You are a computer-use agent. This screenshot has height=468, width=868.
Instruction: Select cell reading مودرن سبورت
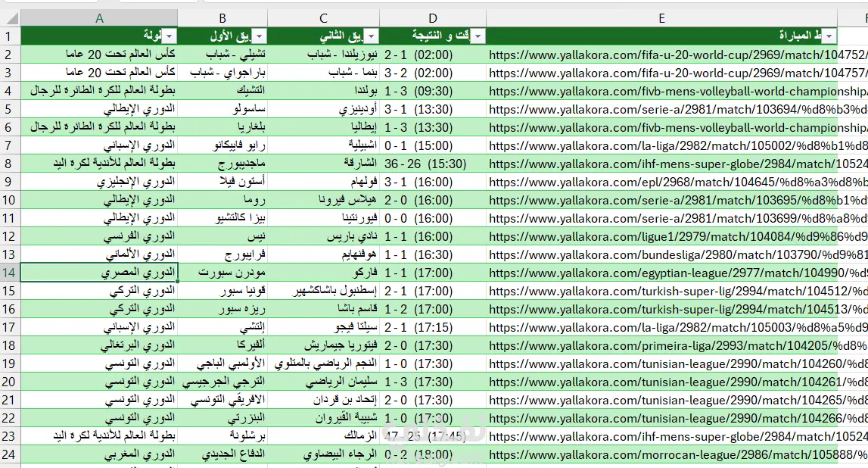click(222, 273)
